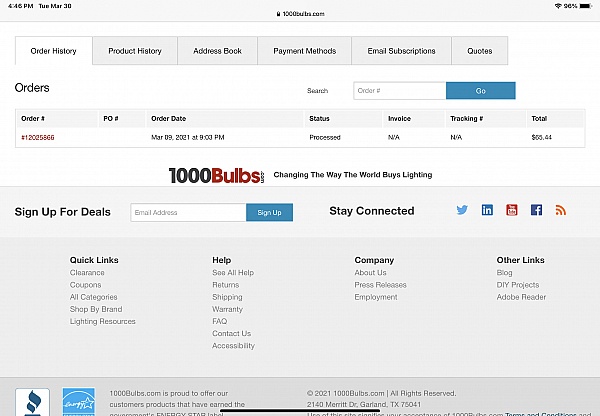Select the Quotes tab

(x=479, y=51)
